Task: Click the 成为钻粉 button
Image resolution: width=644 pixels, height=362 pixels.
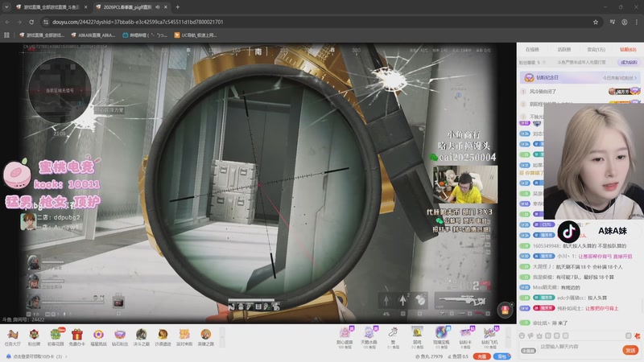Action: tap(629, 63)
